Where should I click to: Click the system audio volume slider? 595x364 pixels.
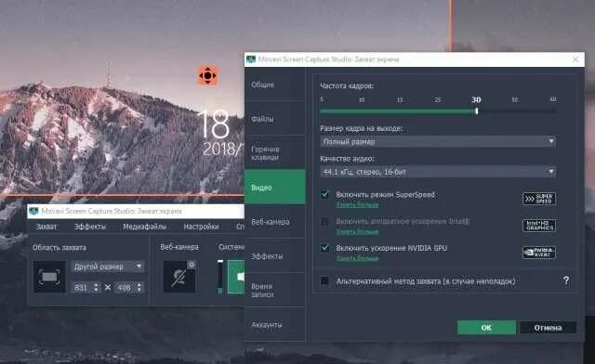220,277
